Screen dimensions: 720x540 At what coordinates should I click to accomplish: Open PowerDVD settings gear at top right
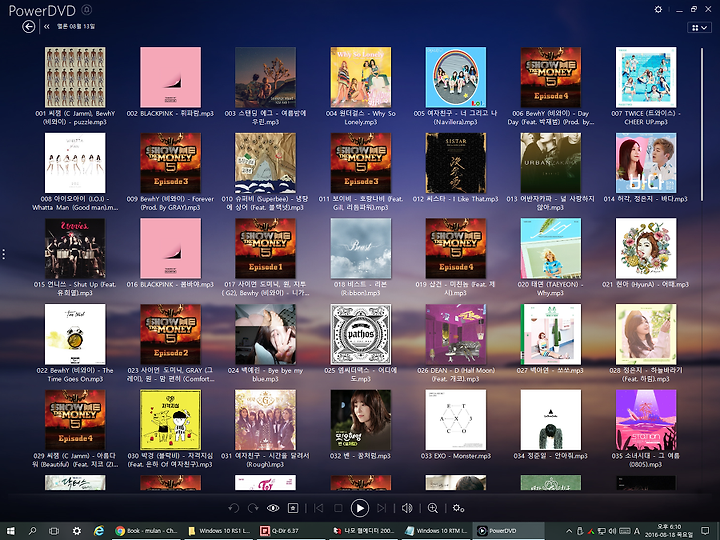point(658,9)
